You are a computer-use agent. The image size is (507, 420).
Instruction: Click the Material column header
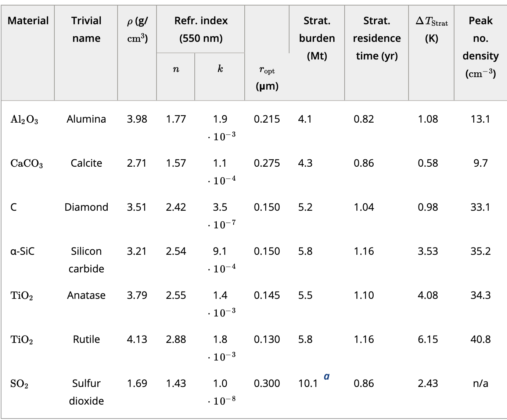click(x=28, y=21)
